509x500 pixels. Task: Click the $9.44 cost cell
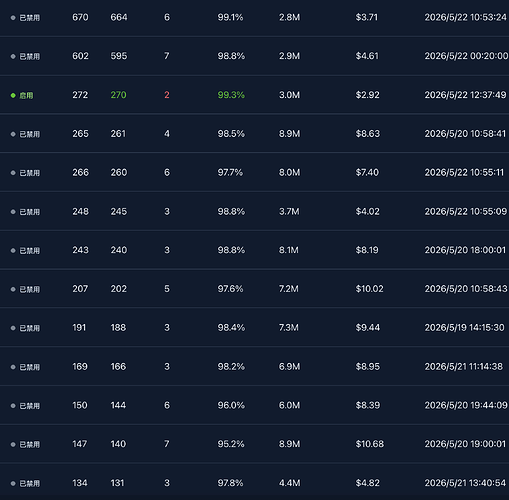click(368, 328)
